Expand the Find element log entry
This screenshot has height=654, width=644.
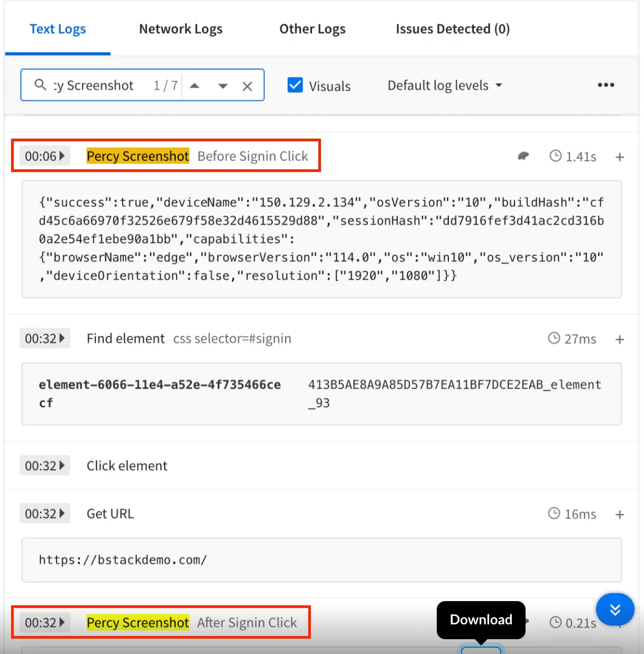(620, 339)
